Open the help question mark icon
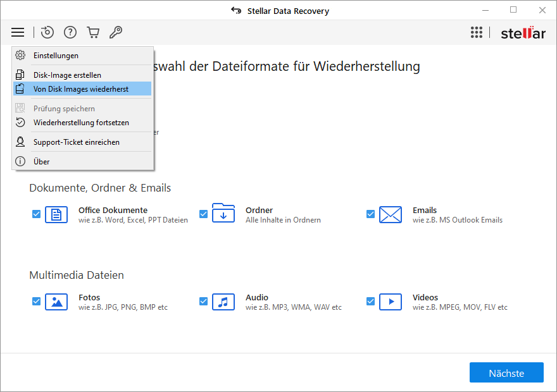The width and height of the screenshot is (557, 392). (x=70, y=32)
